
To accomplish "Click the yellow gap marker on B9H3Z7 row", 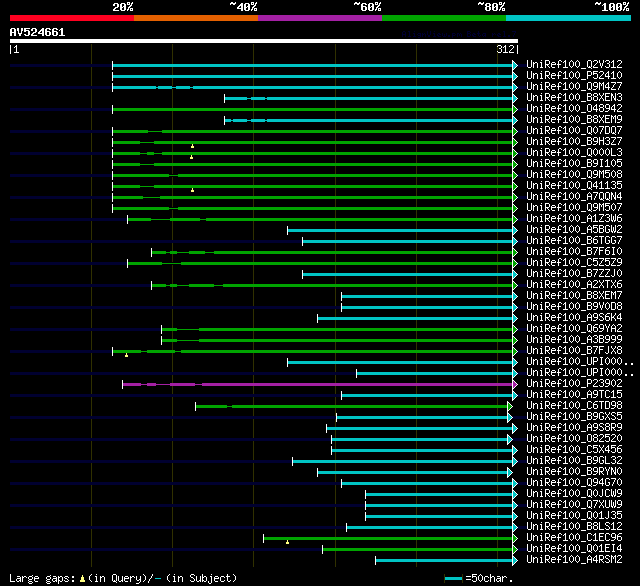I will coord(192,146).
